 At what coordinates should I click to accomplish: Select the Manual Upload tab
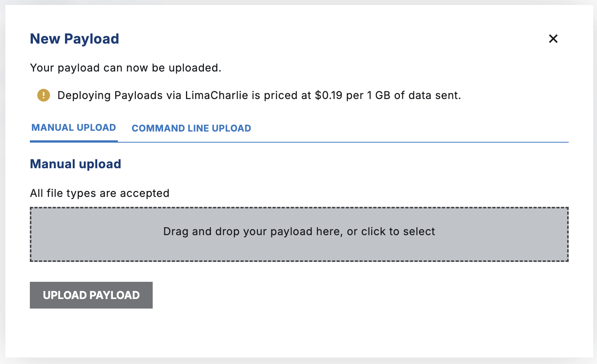(73, 128)
